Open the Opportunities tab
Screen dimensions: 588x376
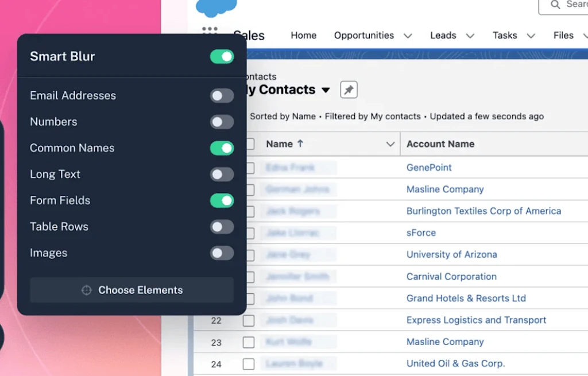click(363, 35)
